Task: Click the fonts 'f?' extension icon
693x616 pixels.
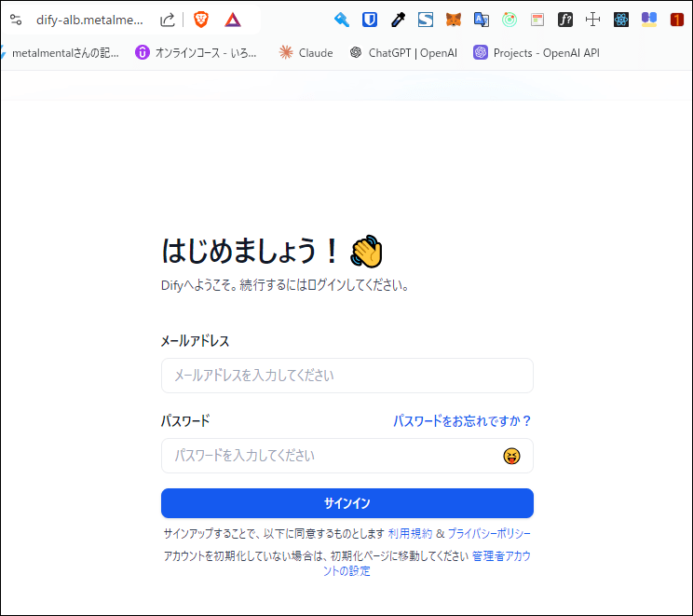Action: pos(565,20)
